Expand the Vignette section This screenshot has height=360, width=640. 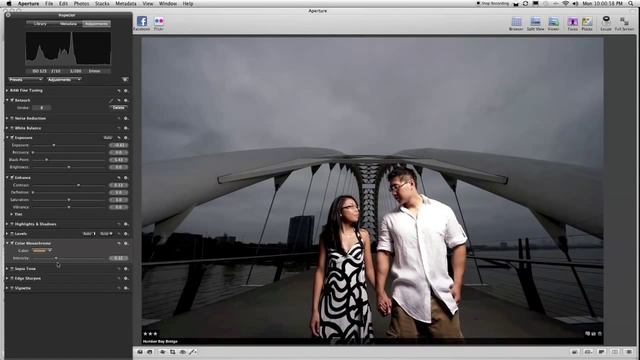click(7, 288)
